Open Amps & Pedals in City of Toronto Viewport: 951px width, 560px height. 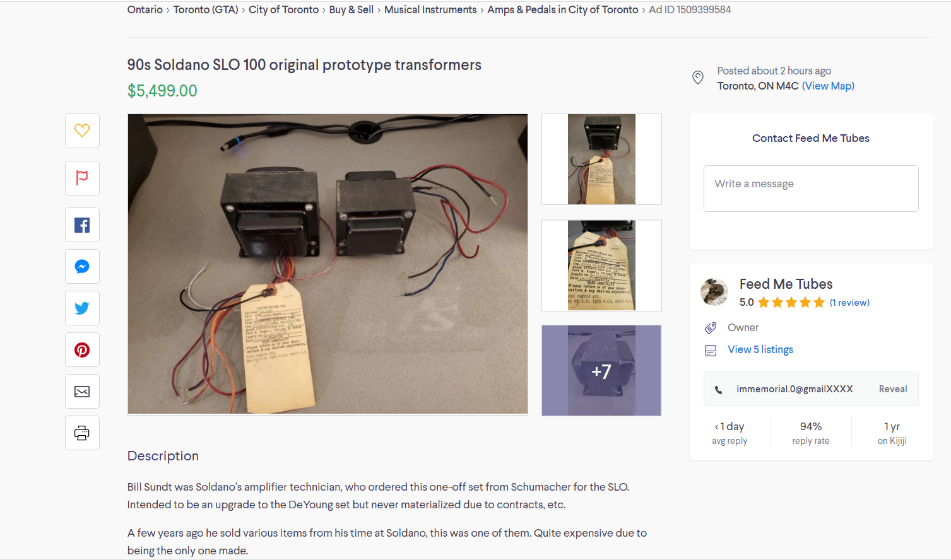563,9
